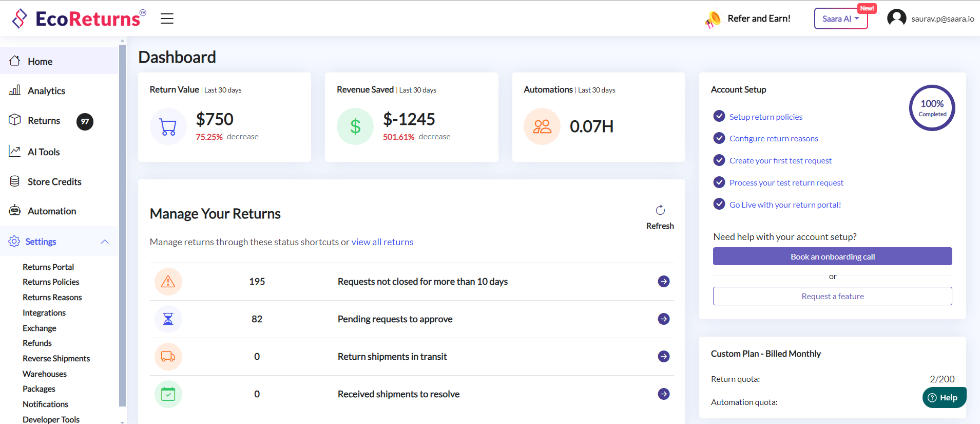Click the 100% Completed progress circle
This screenshot has height=424, width=980.
click(932, 108)
